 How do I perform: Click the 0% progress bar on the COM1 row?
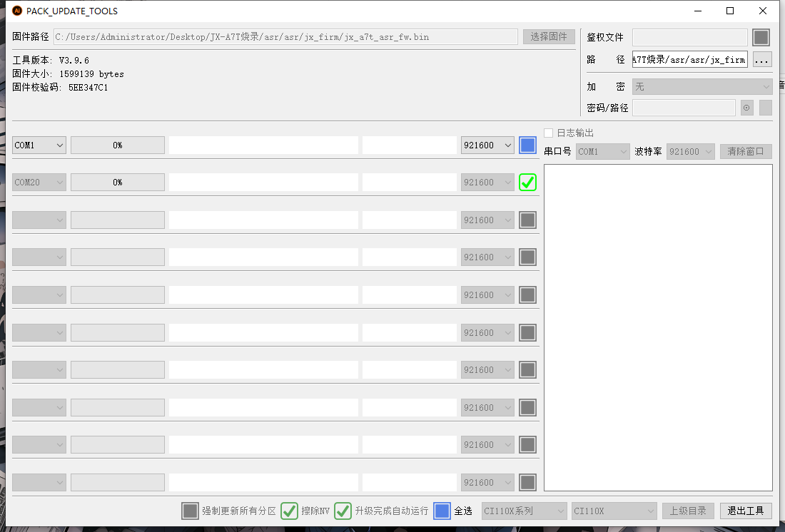click(118, 145)
